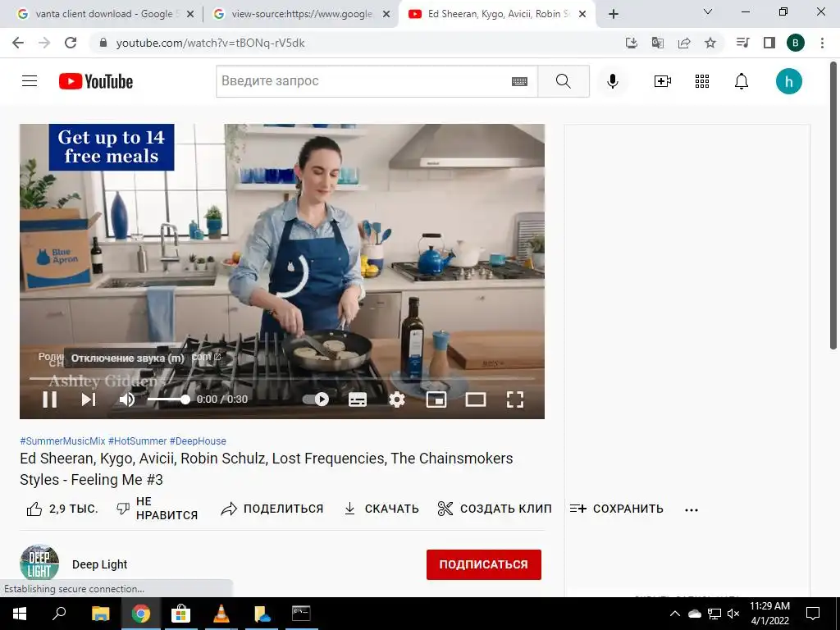The height and width of the screenshot is (630, 840).
Task: Open the tab search chevron
Action: (x=708, y=11)
